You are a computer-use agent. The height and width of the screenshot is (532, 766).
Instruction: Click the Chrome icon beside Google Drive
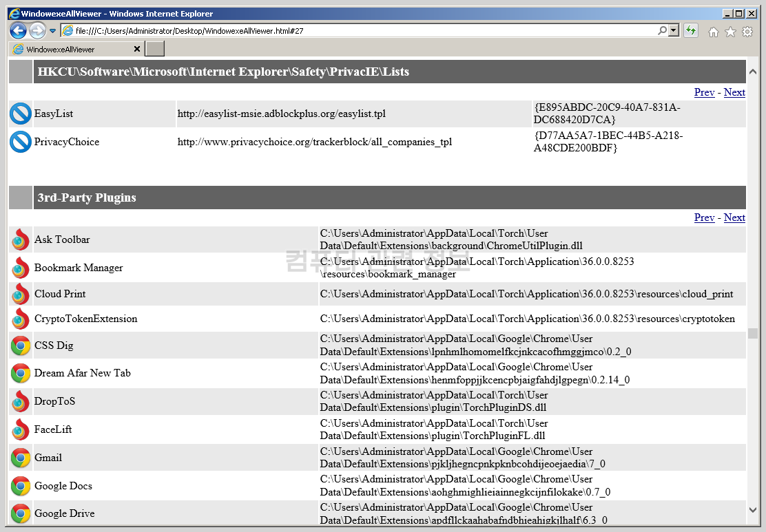point(21,513)
